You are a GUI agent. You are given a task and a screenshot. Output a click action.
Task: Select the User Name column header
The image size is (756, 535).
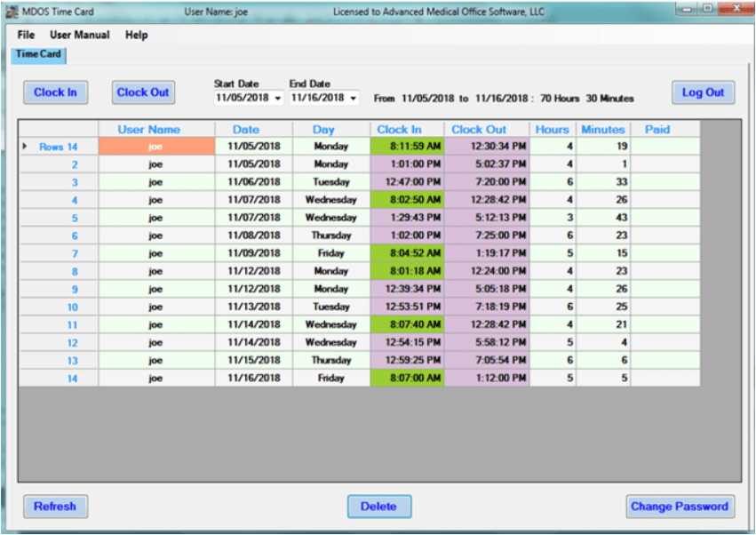148,129
